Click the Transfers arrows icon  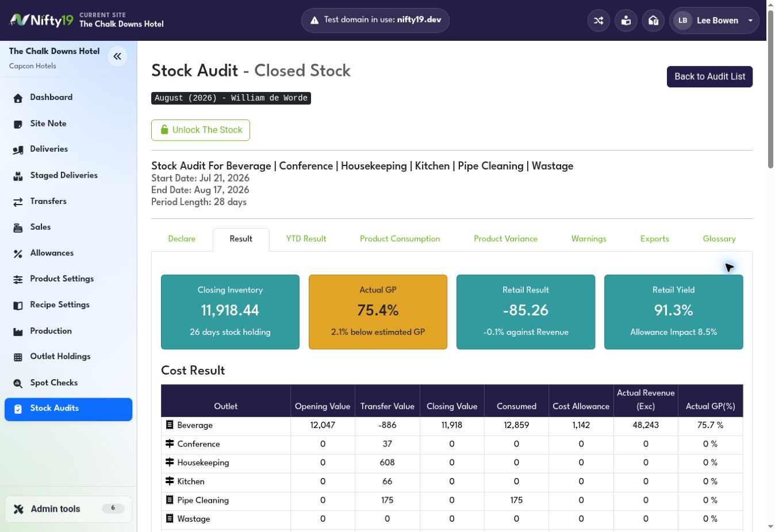18,202
